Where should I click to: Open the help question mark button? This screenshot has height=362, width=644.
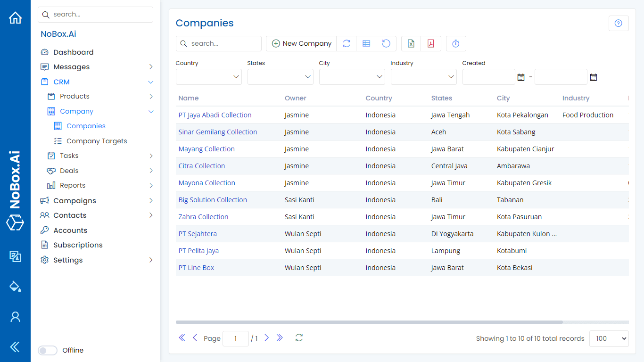coord(618,23)
